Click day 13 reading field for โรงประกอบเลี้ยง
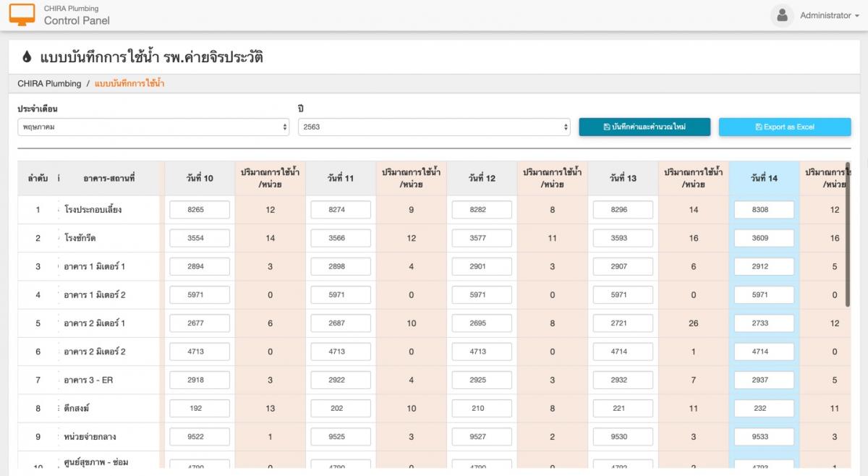 623,210
